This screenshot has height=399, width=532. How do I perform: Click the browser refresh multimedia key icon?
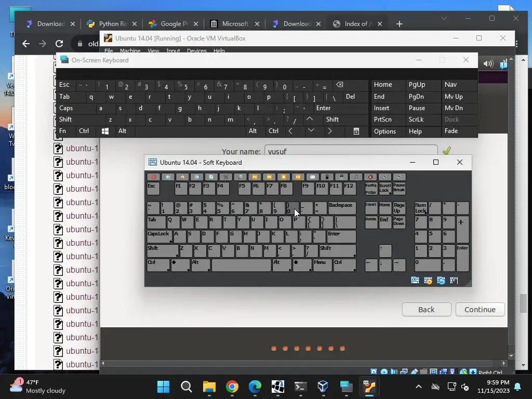click(x=211, y=177)
